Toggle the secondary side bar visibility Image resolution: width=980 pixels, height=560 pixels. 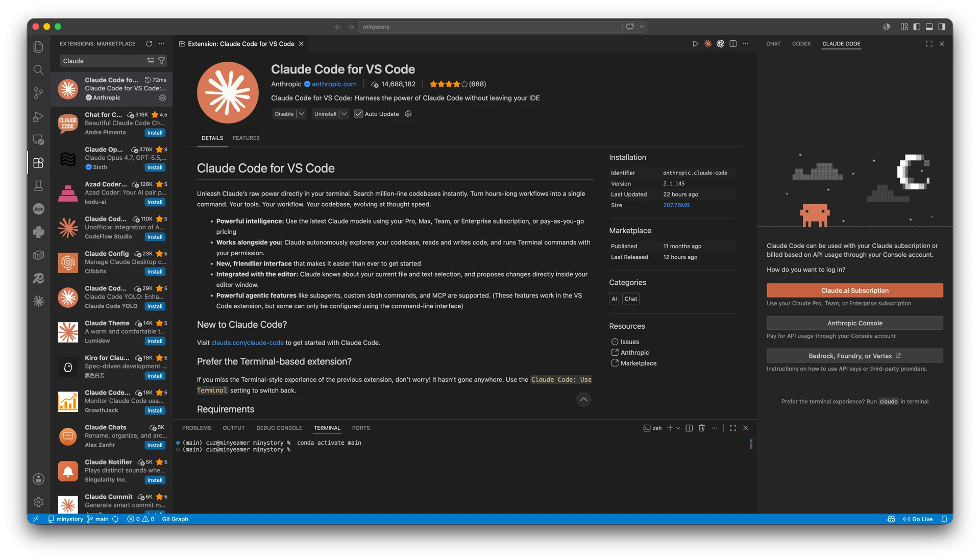(942, 27)
